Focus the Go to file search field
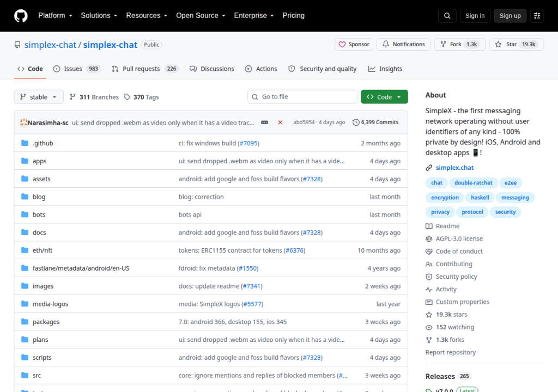The image size is (558, 392). [x=302, y=97]
